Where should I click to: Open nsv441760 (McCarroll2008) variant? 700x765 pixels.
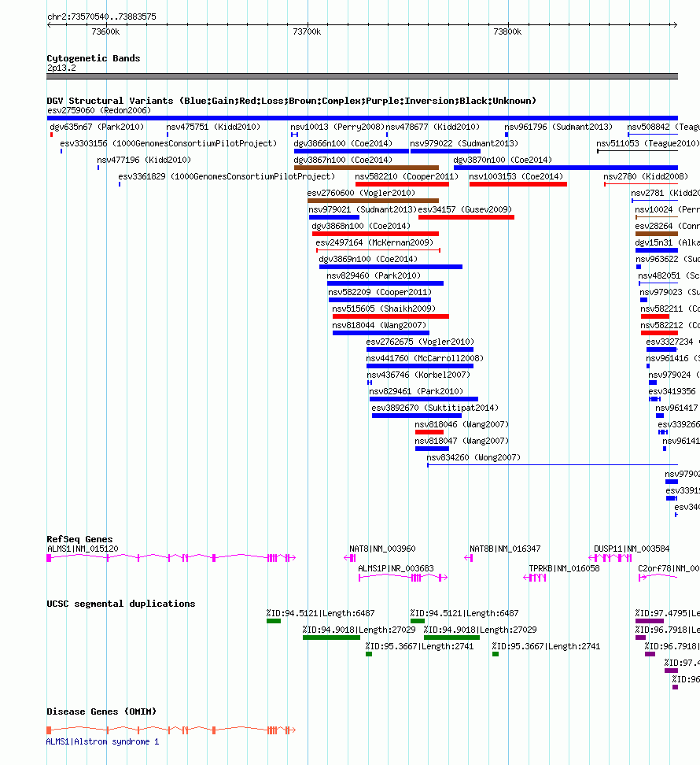pyautogui.click(x=420, y=367)
